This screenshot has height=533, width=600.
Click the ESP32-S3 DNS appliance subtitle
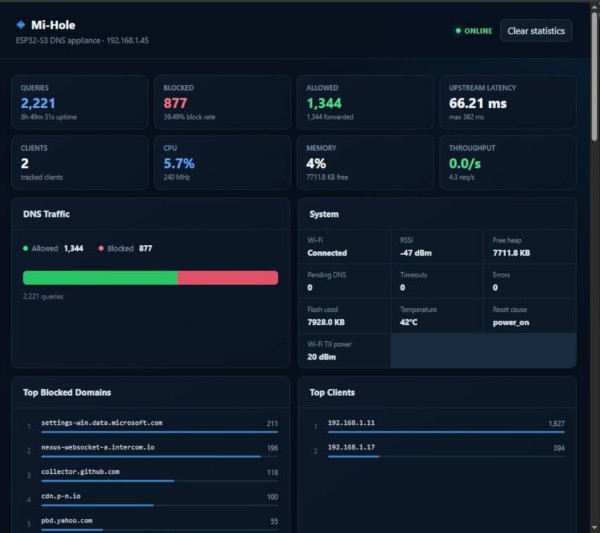82,41
